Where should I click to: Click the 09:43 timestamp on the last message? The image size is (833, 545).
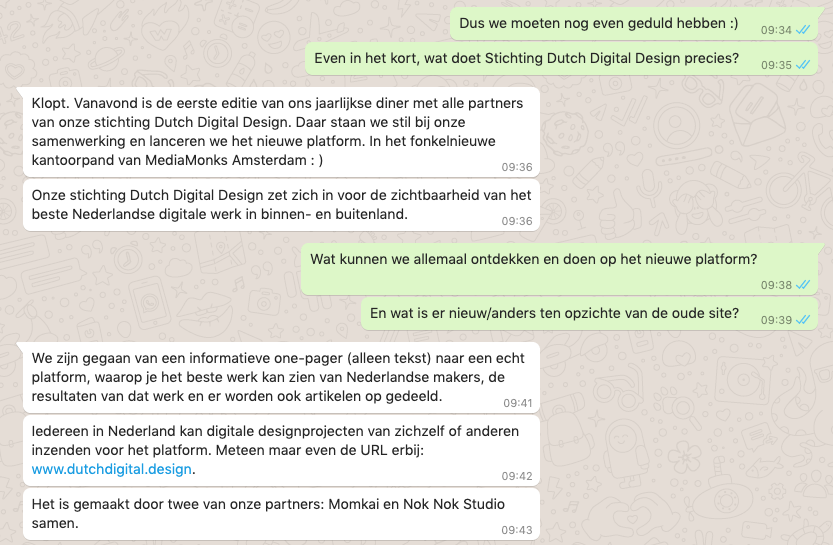pos(517,530)
